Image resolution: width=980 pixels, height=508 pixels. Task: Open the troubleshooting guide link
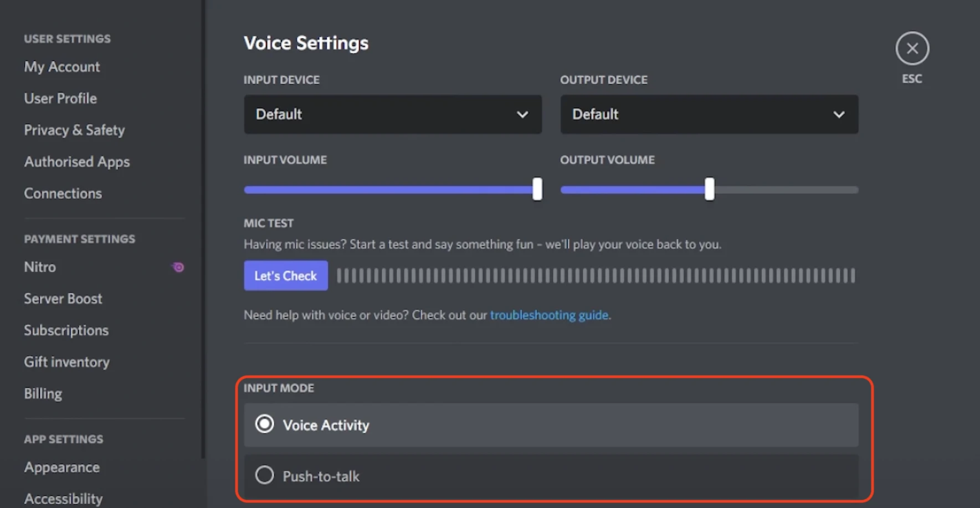(549, 315)
